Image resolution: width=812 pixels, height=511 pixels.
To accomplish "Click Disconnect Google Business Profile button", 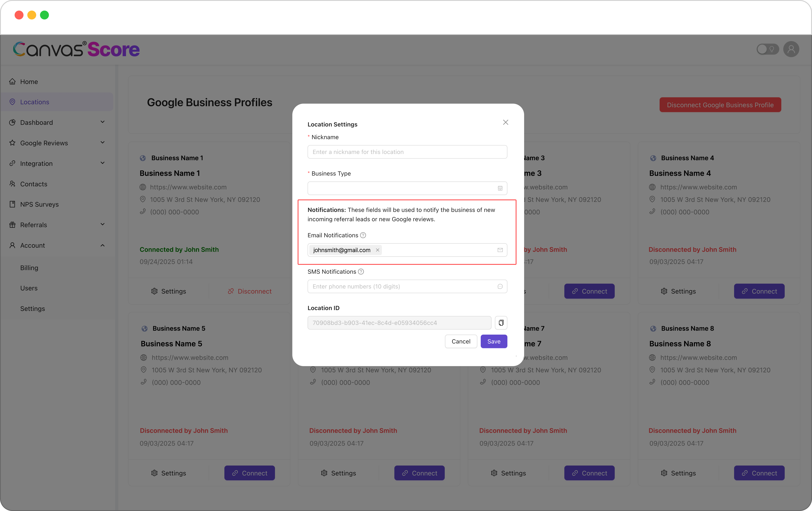I will pyautogui.click(x=720, y=105).
